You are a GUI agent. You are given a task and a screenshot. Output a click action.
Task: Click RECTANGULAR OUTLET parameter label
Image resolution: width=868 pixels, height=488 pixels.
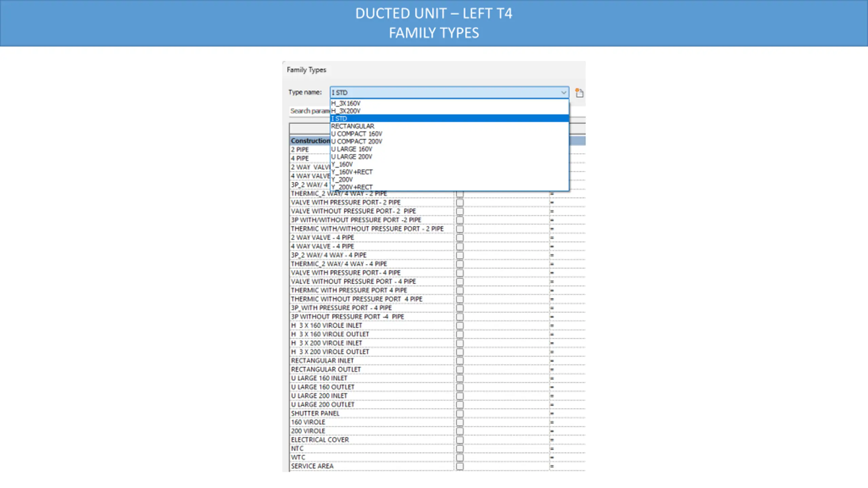tap(326, 370)
